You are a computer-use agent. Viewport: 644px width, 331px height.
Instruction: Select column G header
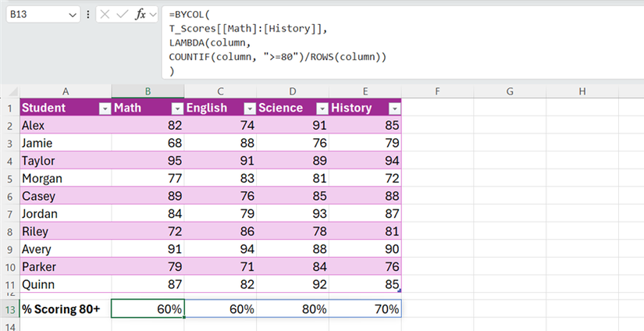tap(510, 91)
